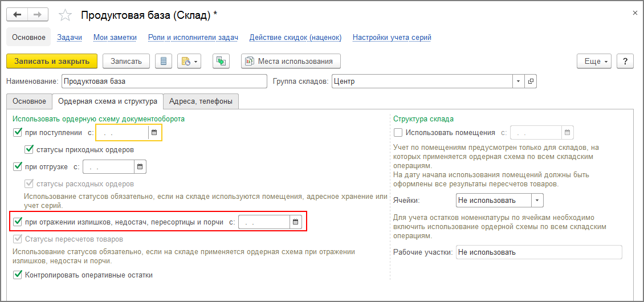This screenshot has height=302, width=644.
Task: Switch to 'Адреса, телефоны' tab
Action: [201, 101]
